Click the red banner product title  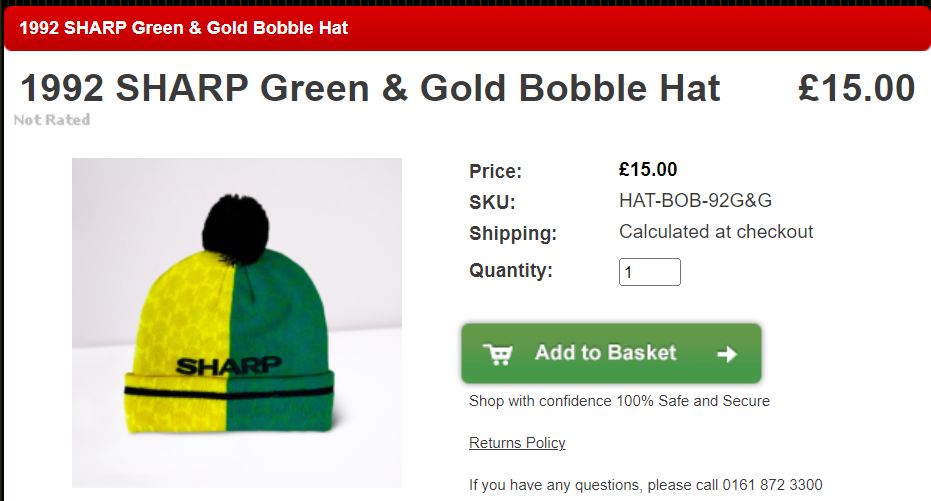183,28
